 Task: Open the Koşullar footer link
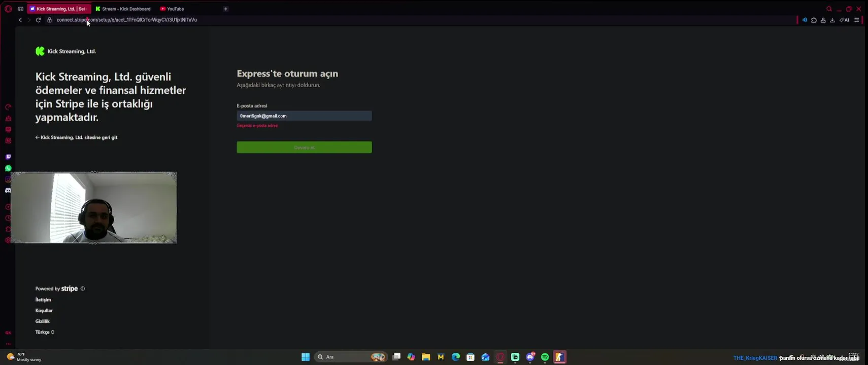[44, 310]
